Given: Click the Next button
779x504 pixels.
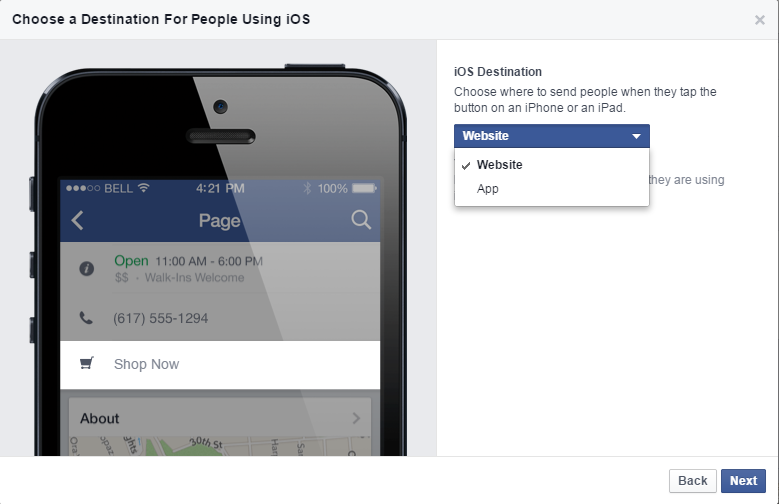Looking at the screenshot, I should tap(743, 481).
